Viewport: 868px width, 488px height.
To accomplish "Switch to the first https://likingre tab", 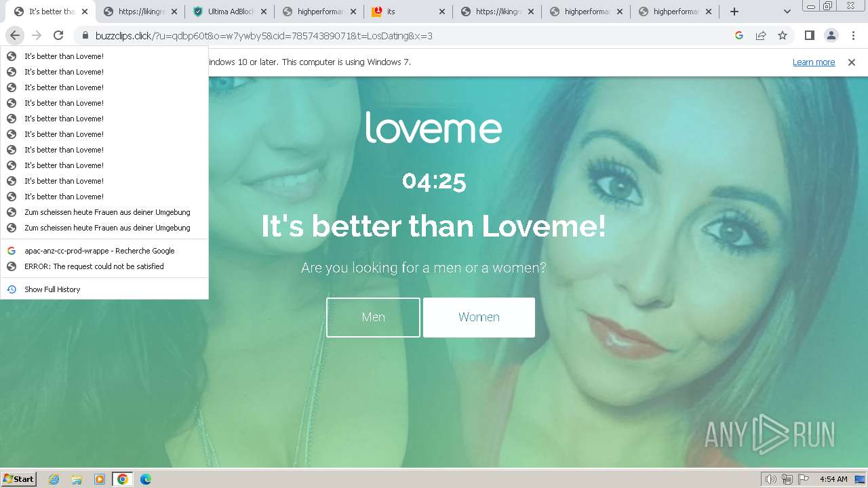I will tap(140, 12).
